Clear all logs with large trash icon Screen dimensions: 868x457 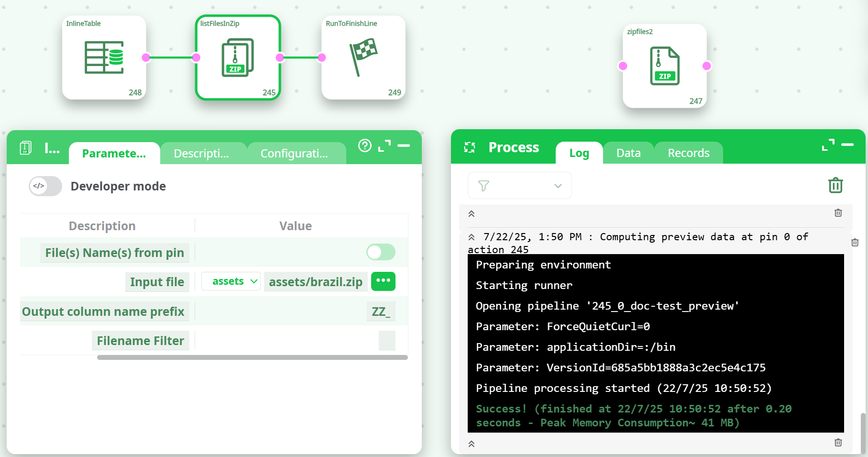(835, 185)
